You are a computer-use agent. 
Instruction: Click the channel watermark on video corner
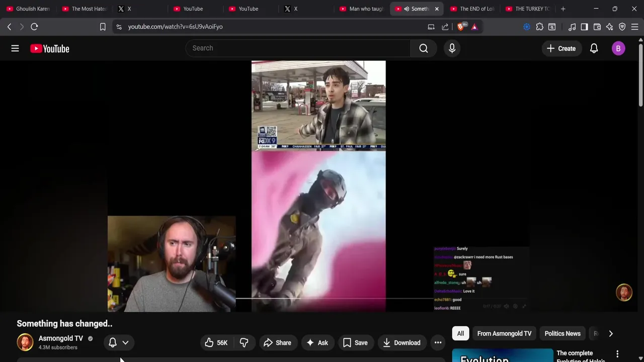pyautogui.click(x=624, y=293)
